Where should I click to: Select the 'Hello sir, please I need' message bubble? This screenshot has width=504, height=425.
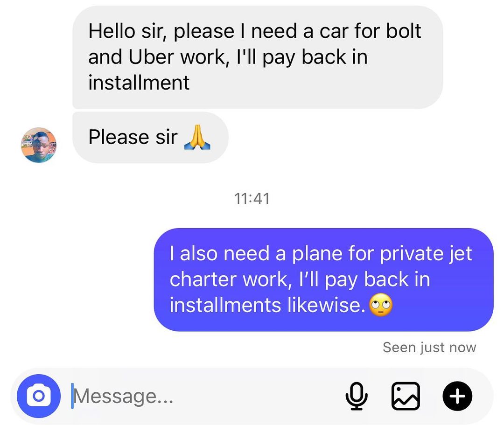tap(258, 57)
